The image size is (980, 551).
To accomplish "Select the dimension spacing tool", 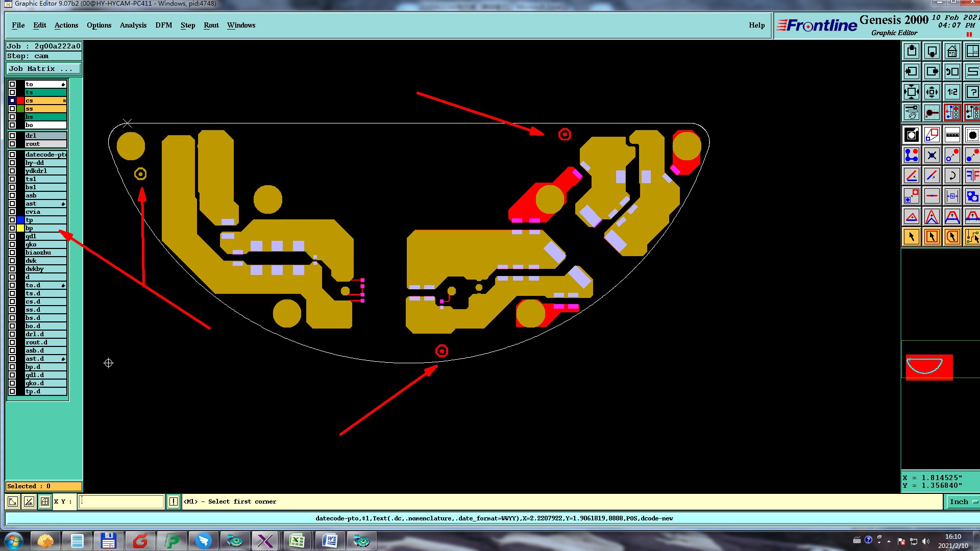I will [x=952, y=196].
